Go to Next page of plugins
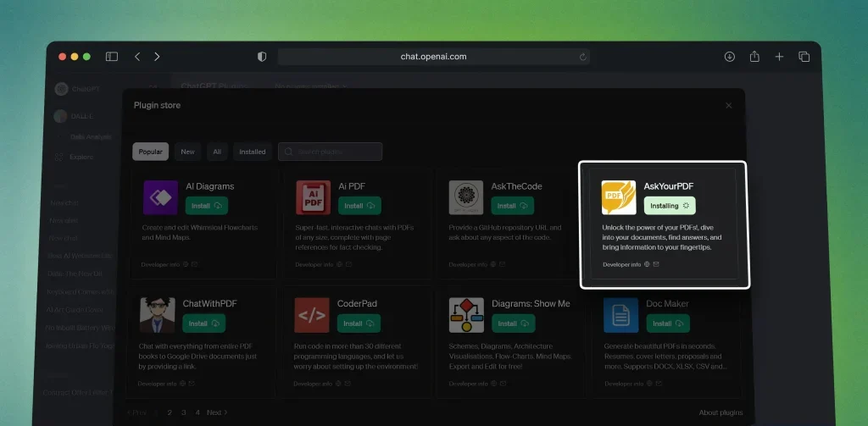 click(216, 412)
